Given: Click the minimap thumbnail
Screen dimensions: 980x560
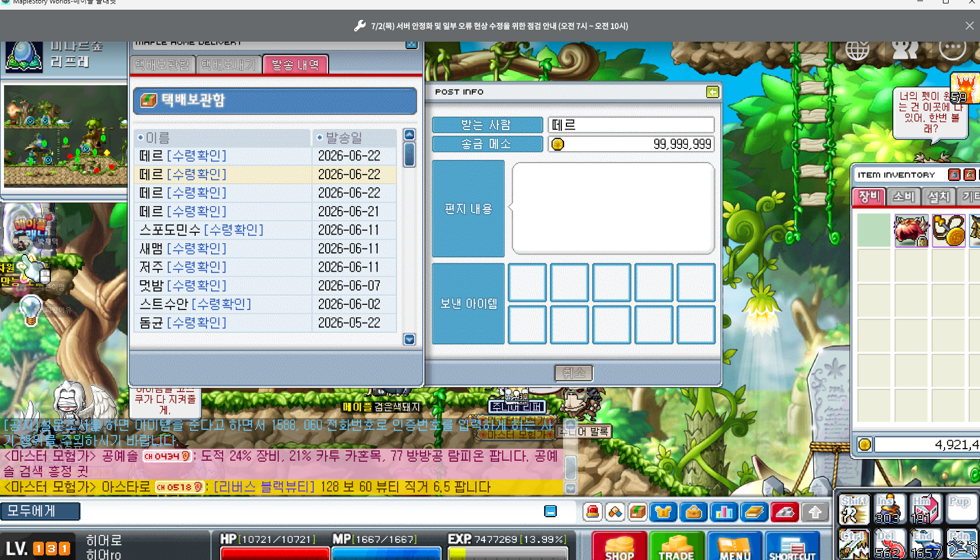Looking at the screenshot, I should [66, 136].
